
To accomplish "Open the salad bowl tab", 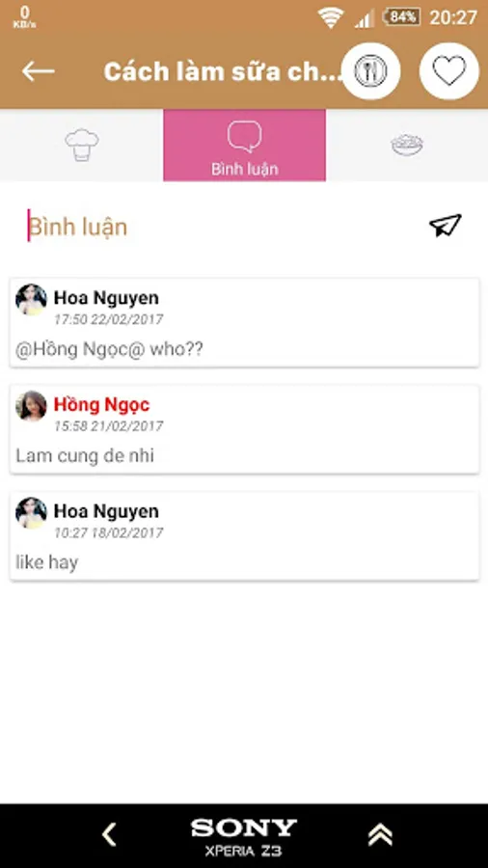I will [x=407, y=145].
